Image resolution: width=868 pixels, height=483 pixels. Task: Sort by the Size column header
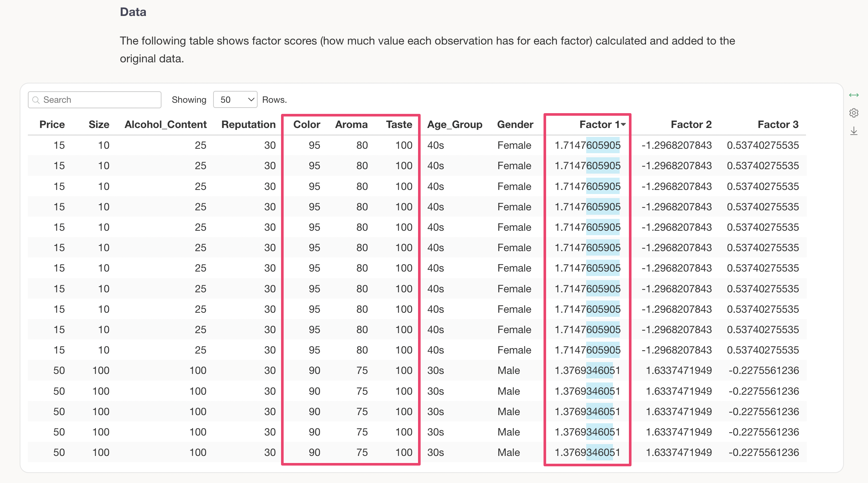[x=99, y=125]
